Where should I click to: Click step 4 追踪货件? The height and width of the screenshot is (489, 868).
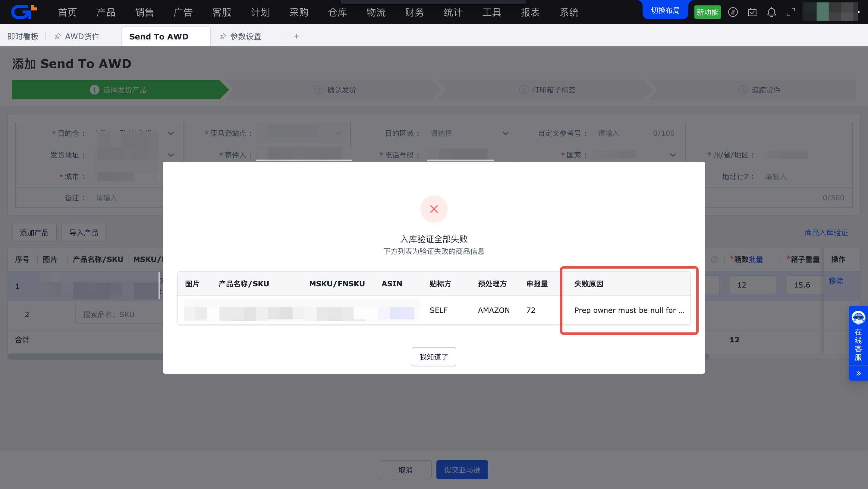(759, 90)
